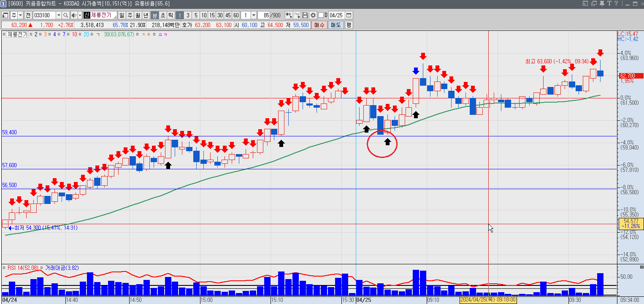Open the calendar icon beside 04/25
Viewport: 644px width, 304px height.
tap(349, 15)
